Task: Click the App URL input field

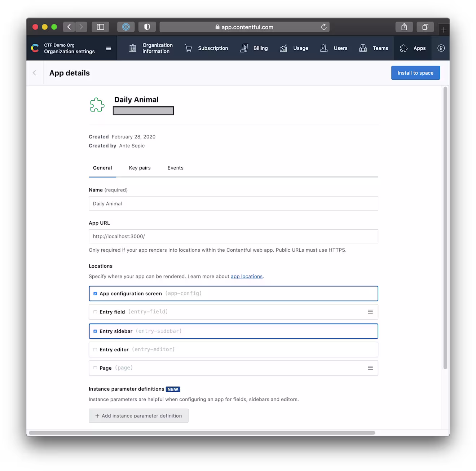Action: pos(233,237)
